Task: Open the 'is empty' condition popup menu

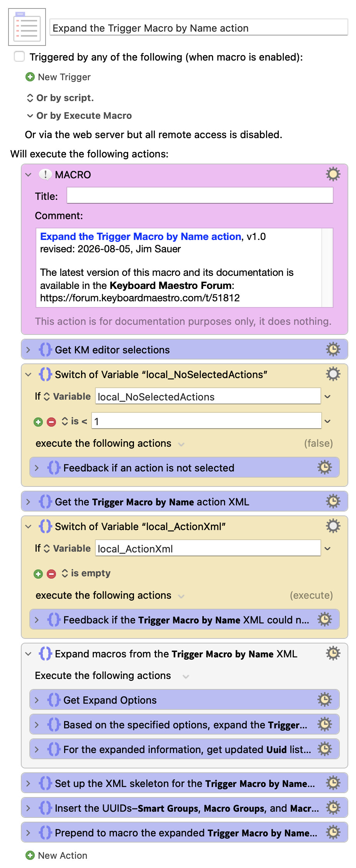Action: pyautogui.click(x=86, y=573)
